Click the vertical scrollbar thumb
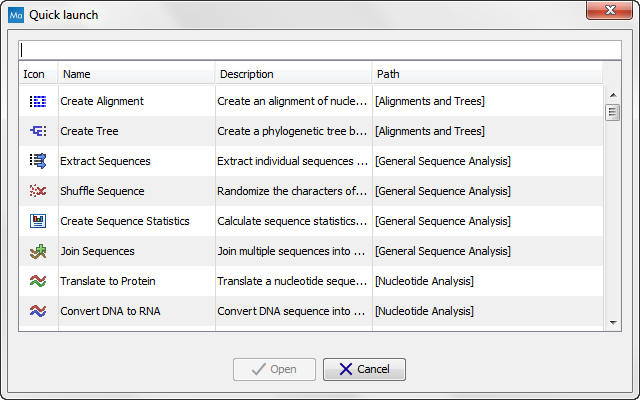 click(613, 112)
